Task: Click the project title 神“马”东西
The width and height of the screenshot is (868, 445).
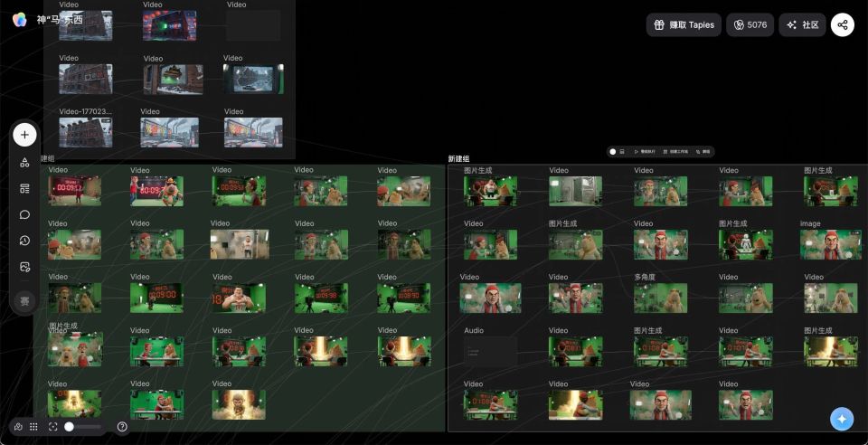Action: (x=60, y=19)
